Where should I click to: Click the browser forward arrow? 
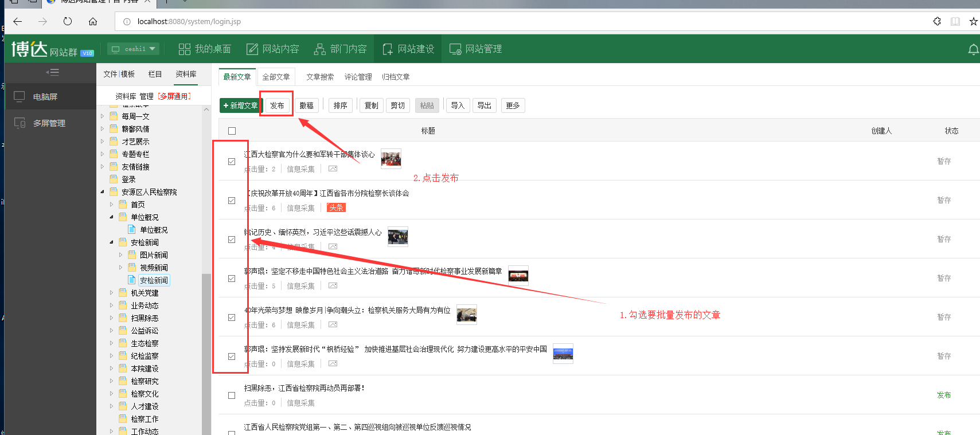click(42, 21)
